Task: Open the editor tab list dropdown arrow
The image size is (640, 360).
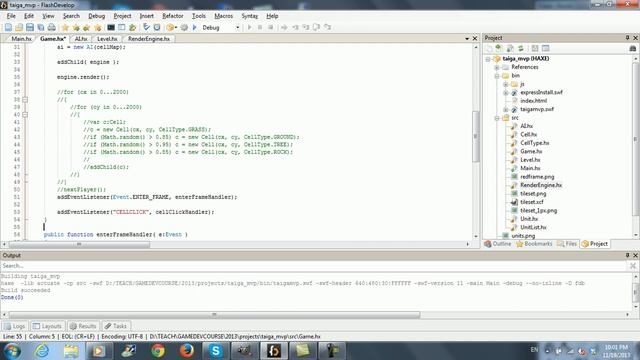Action: (x=467, y=38)
